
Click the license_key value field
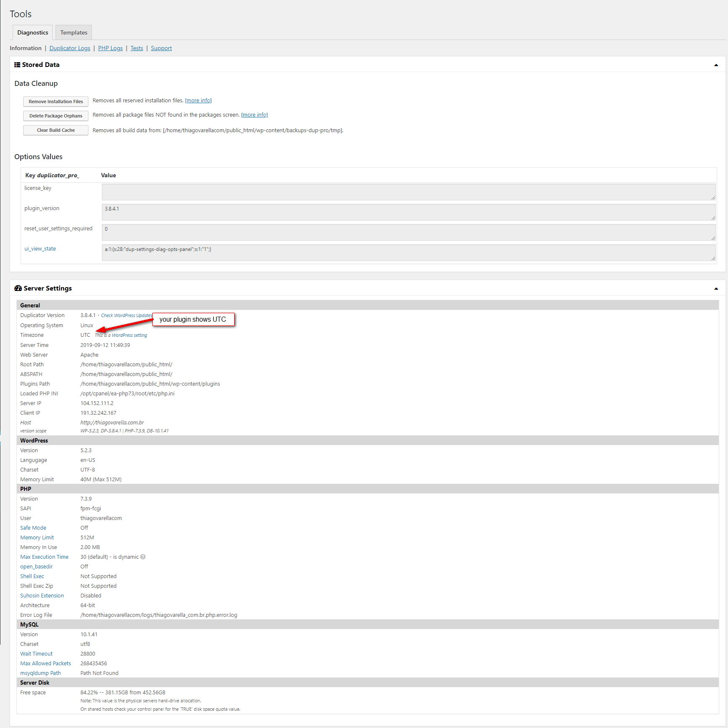[409, 192]
